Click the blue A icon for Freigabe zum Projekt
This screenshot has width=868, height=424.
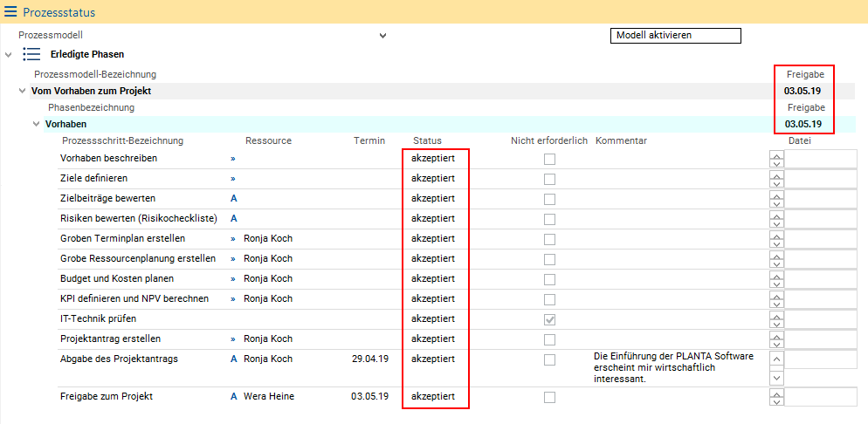[234, 396]
